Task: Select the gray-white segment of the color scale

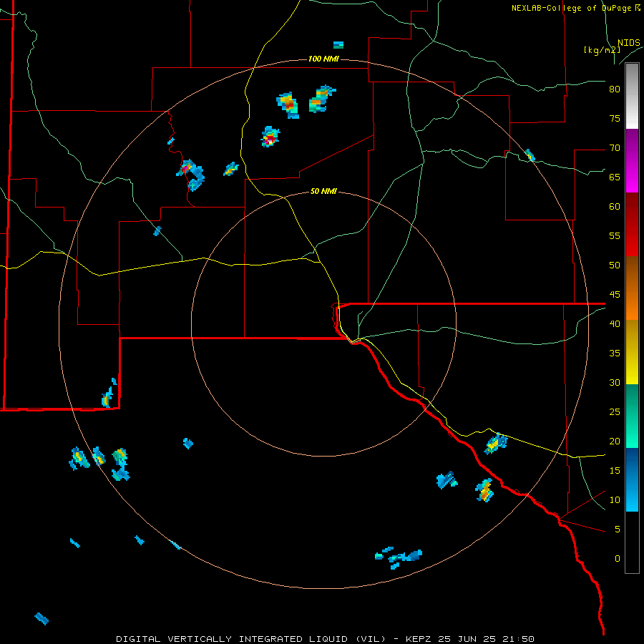Action: pos(632,96)
